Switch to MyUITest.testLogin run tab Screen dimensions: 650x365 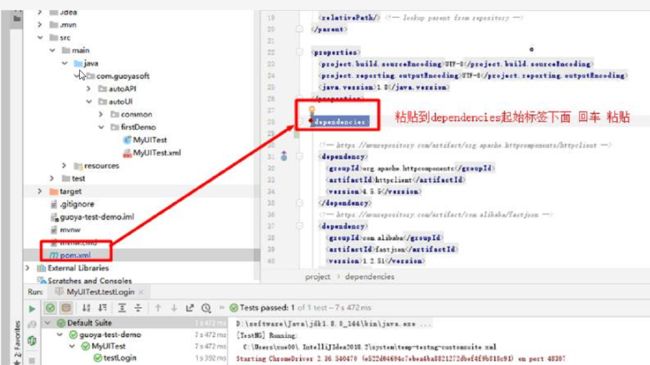pyautogui.click(x=100, y=292)
